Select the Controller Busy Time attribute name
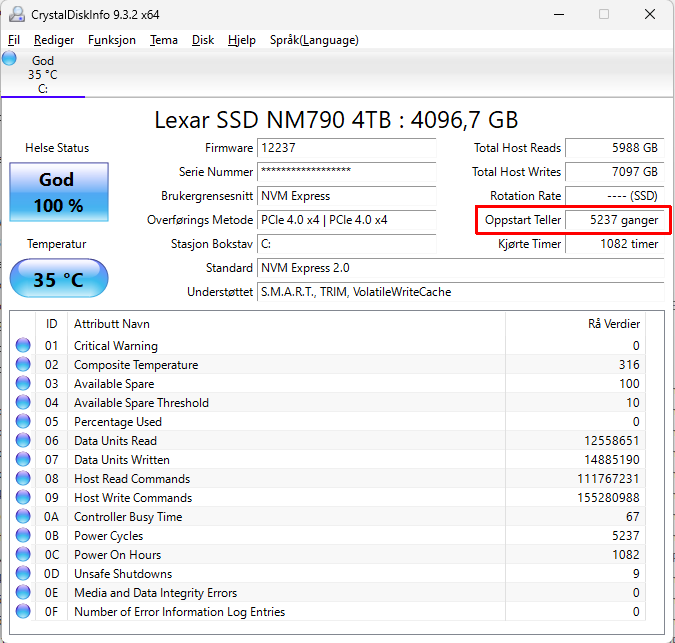 pos(128,517)
